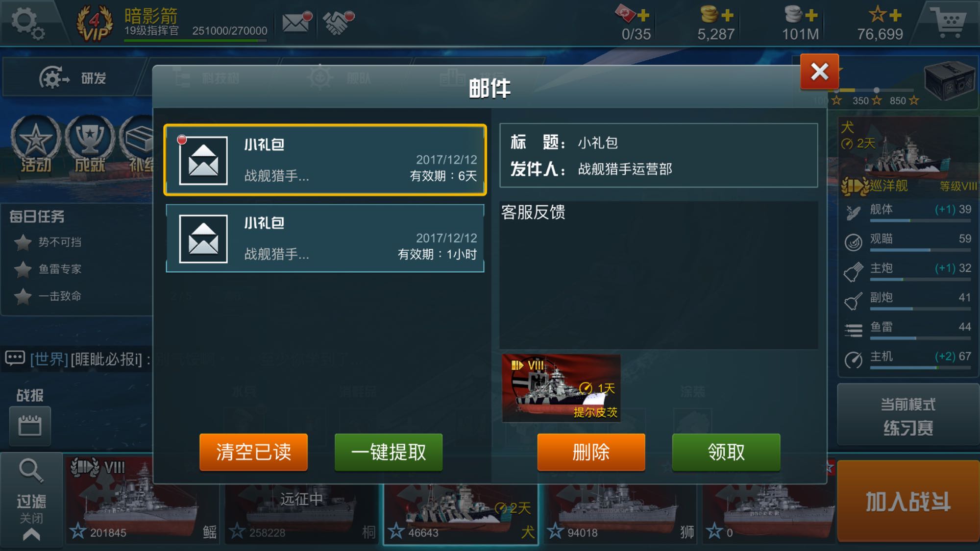The image size is (980, 551).
Task: Click the VIP 4 badge
Action: [95, 23]
